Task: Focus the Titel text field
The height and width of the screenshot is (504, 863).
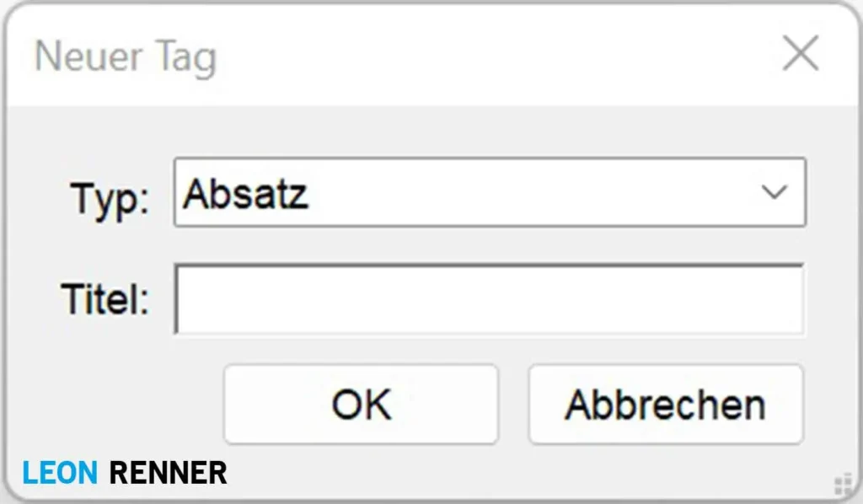Action: coord(489,300)
